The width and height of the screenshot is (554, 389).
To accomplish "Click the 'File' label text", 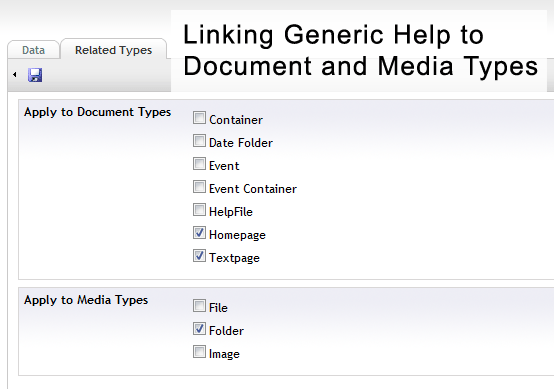I will click(x=218, y=308).
